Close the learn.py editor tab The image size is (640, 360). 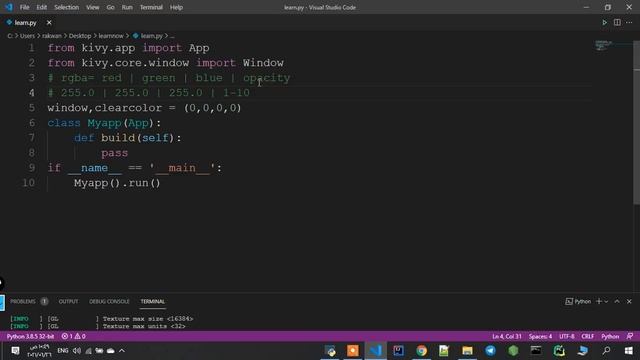[x=49, y=23]
